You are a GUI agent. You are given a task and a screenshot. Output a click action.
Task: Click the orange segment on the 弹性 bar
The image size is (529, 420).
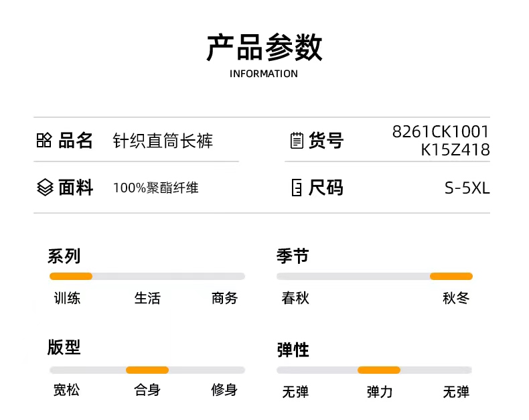click(x=378, y=370)
